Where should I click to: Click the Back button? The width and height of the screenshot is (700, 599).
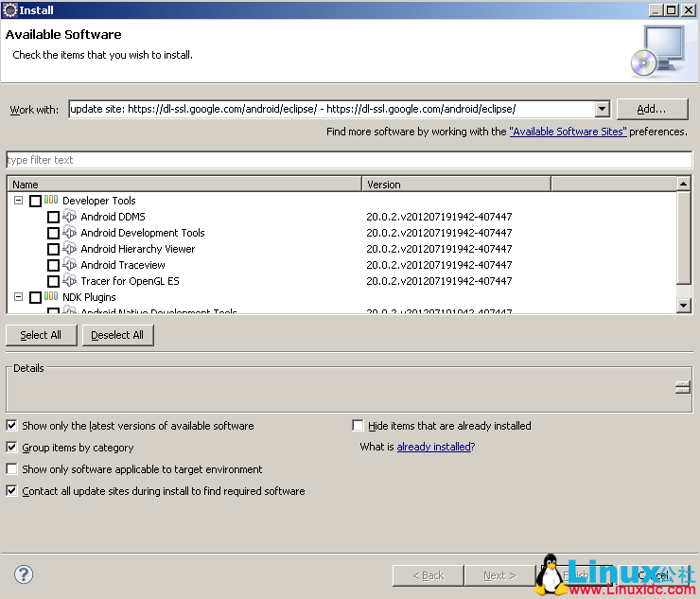[429, 575]
